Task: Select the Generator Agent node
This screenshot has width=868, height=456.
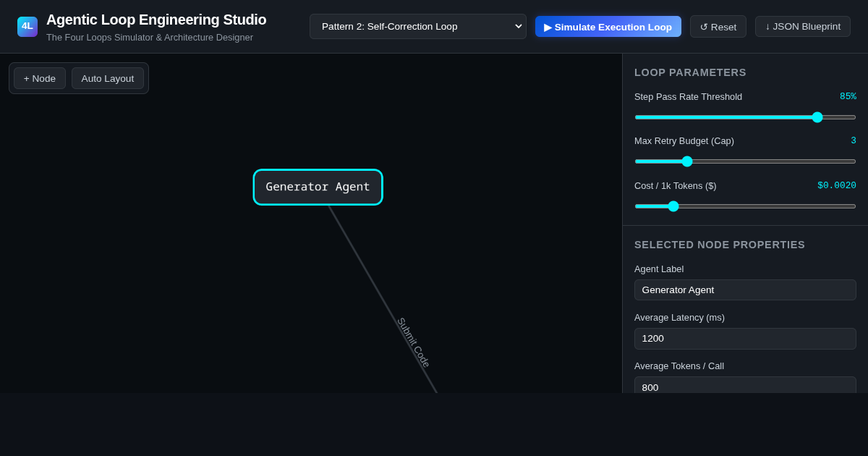Action: [x=318, y=187]
